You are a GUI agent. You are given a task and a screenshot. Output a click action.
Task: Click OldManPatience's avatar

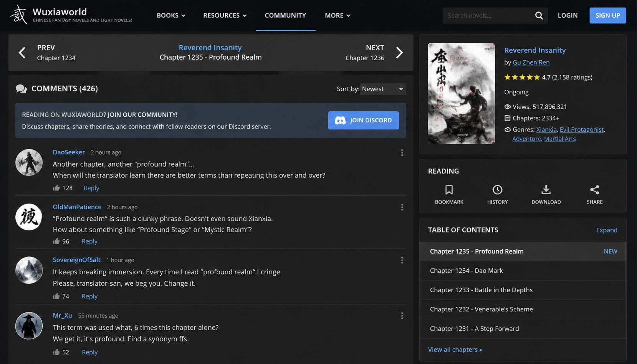29,217
